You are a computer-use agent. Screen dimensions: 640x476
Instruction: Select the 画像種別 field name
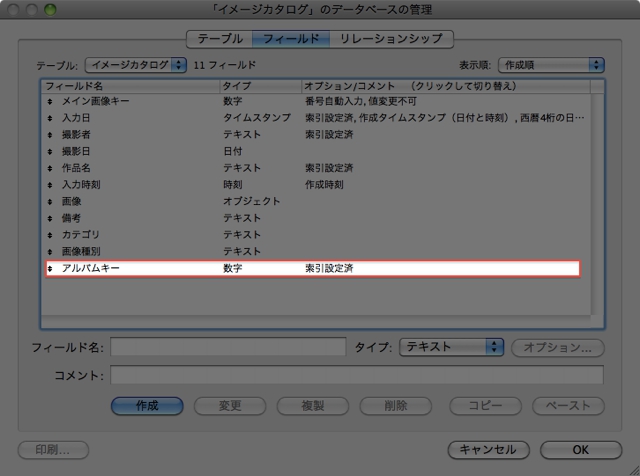coord(81,252)
